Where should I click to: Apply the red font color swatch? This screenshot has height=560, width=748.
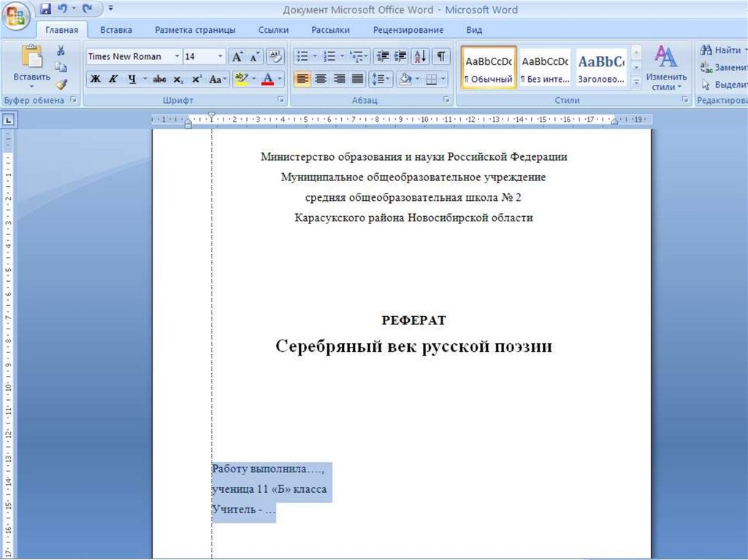(x=268, y=79)
